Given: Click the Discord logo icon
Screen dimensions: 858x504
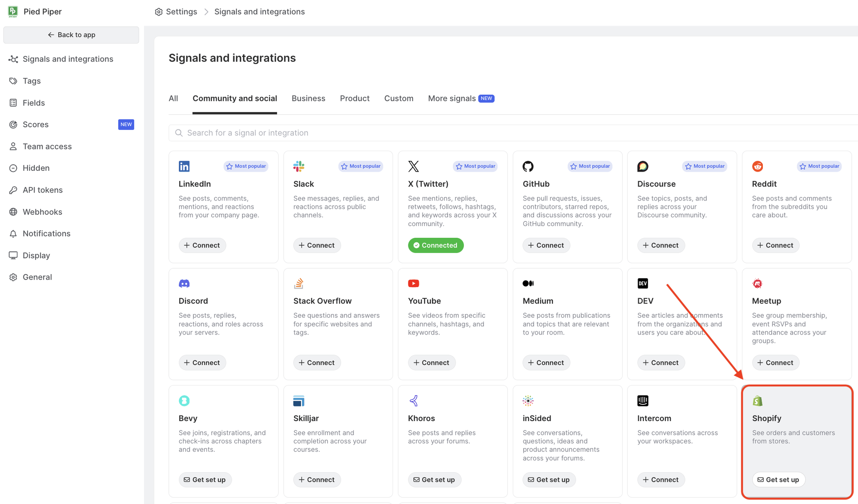Looking at the screenshot, I should pyautogui.click(x=184, y=283).
